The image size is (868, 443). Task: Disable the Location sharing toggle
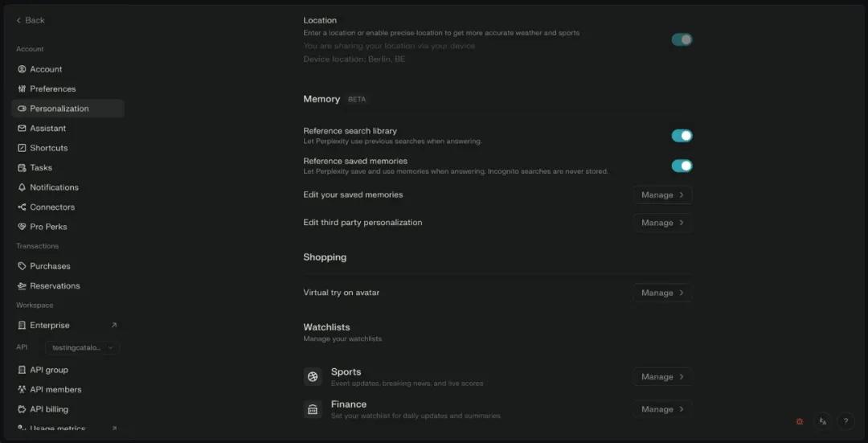click(x=682, y=39)
